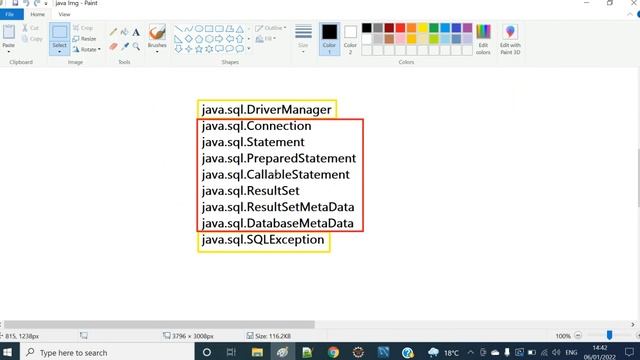Open image in Edit with Paint 3D
The height and width of the screenshot is (360, 640).
pos(510,39)
